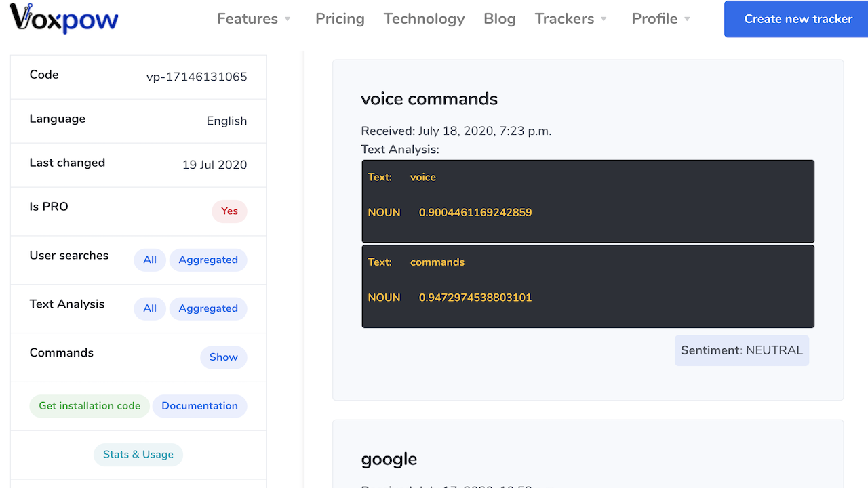
Task: Show All user searches
Action: pos(150,260)
